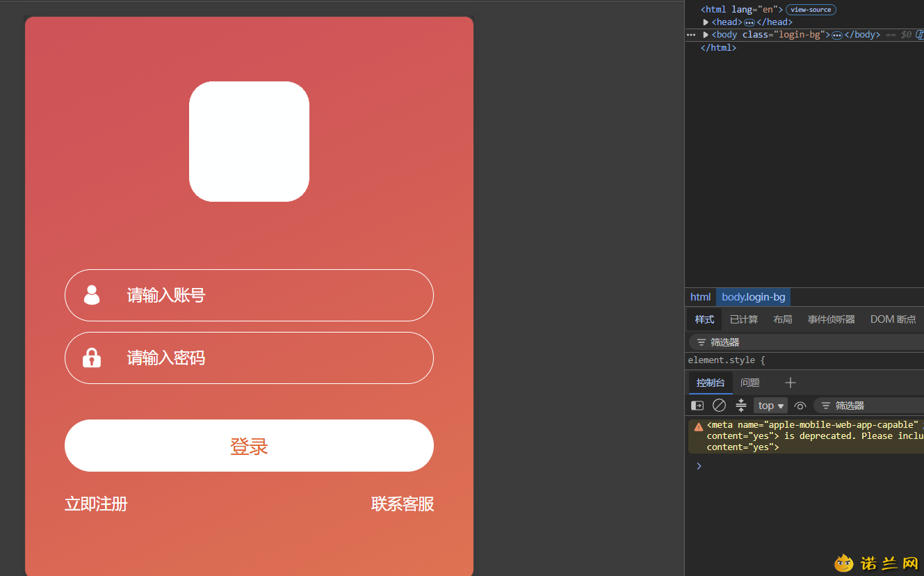Screen dimensions: 924x576
Task: Switch to the 事件侦听器 tab
Action: 831,319
